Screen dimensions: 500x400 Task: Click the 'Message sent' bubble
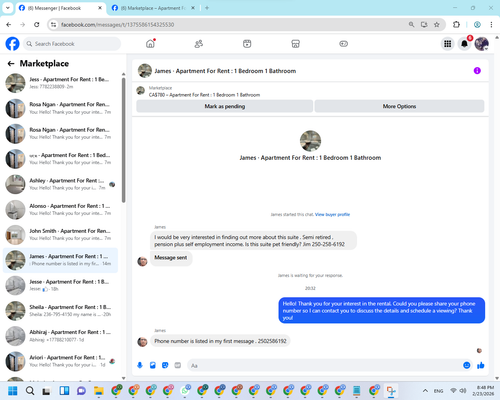pyautogui.click(x=171, y=258)
